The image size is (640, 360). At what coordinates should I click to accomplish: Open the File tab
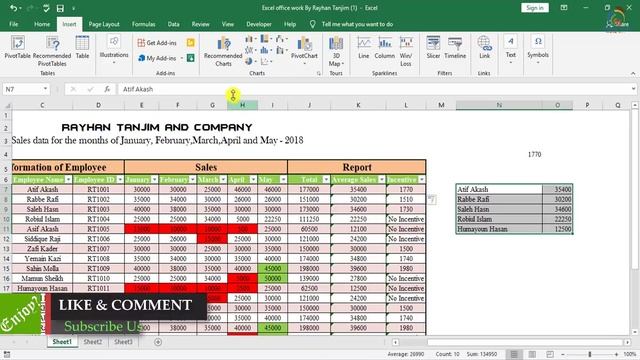point(13,24)
